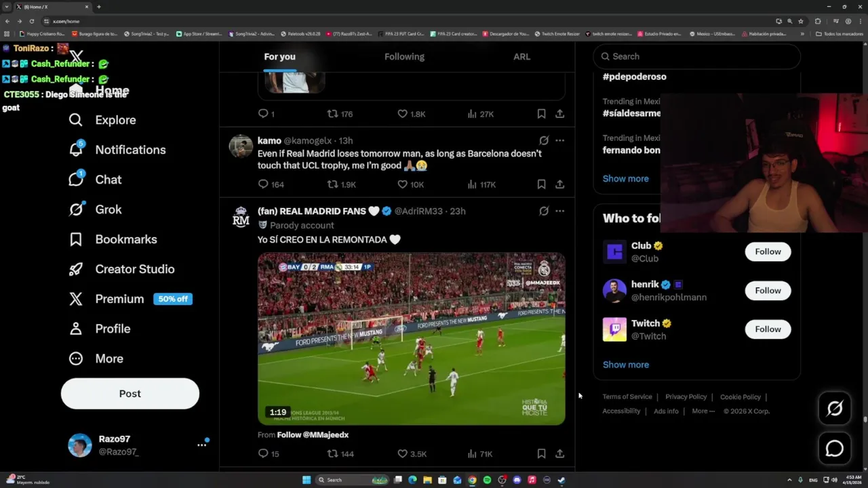Open Discord from the taskbar

517,480
